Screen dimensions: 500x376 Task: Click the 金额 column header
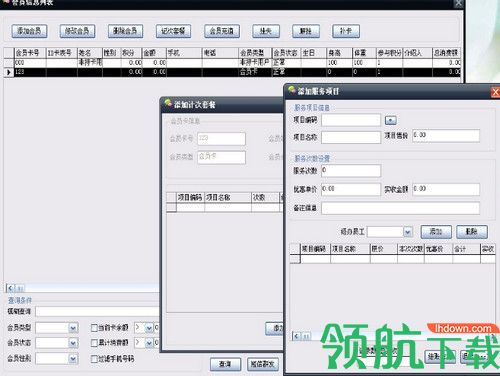(154, 53)
